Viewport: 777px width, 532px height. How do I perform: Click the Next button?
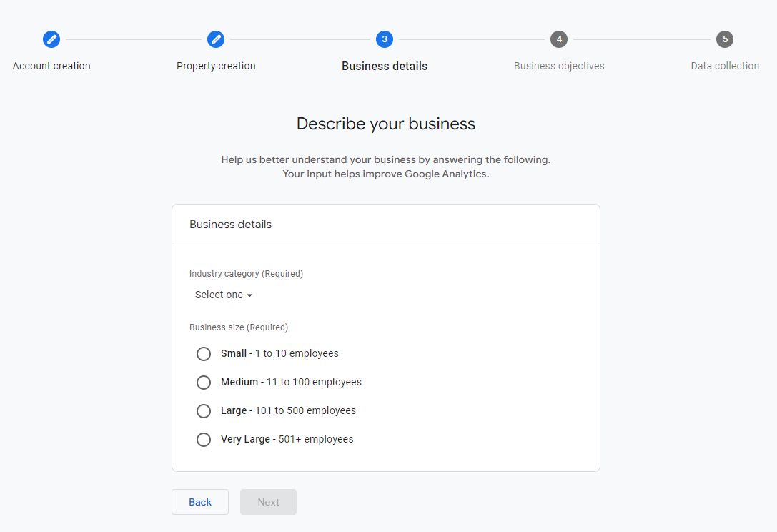[268, 502]
